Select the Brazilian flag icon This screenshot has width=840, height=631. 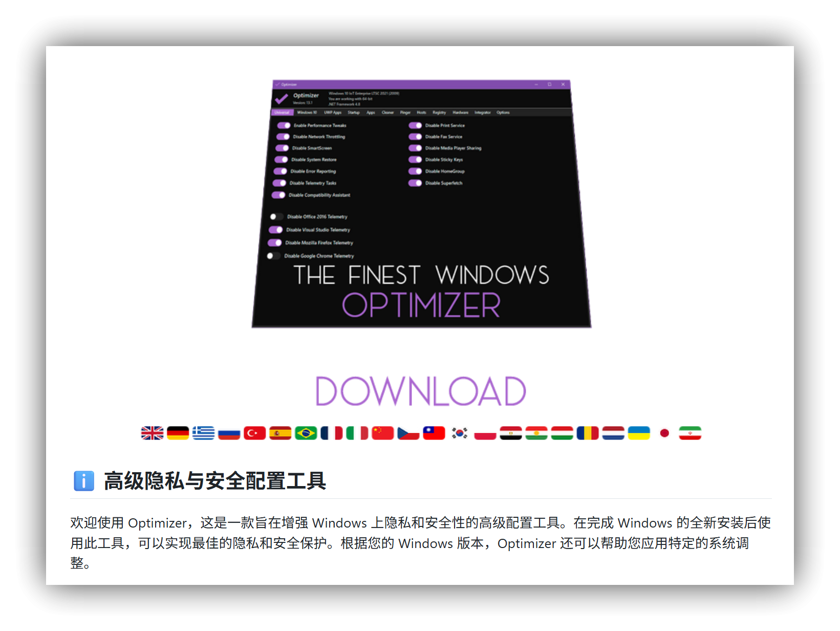pos(306,433)
